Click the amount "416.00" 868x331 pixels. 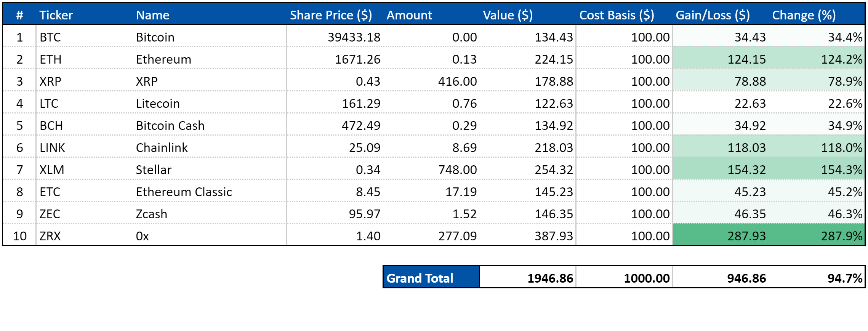pos(458,82)
